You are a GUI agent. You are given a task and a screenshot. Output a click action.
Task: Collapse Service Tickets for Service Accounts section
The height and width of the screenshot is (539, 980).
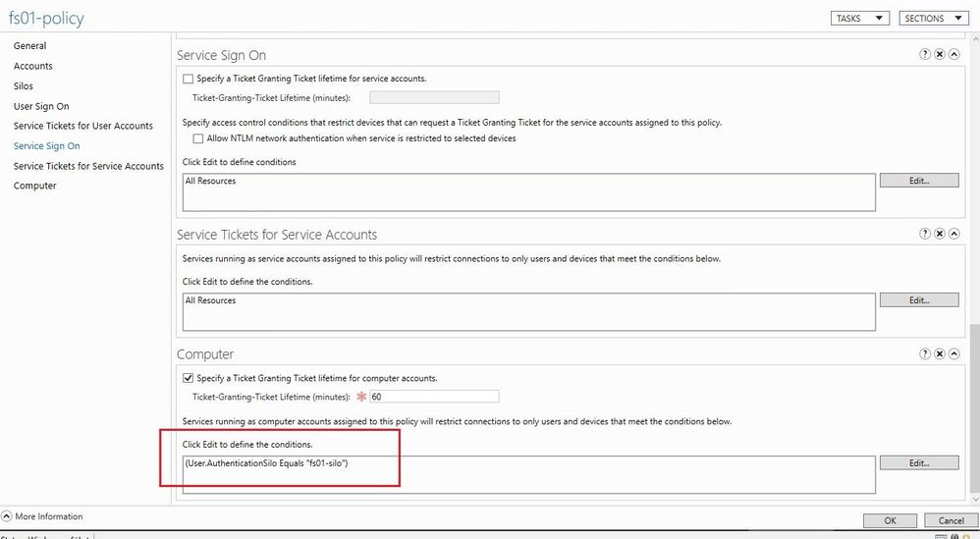pyautogui.click(x=953, y=234)
